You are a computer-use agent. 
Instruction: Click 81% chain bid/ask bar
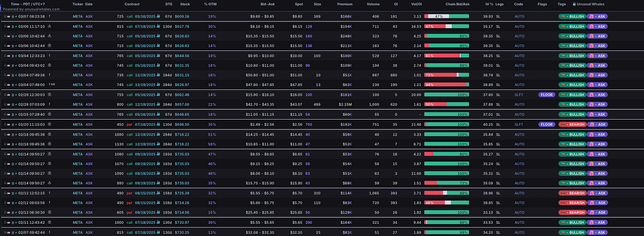(x=447, y=56)
